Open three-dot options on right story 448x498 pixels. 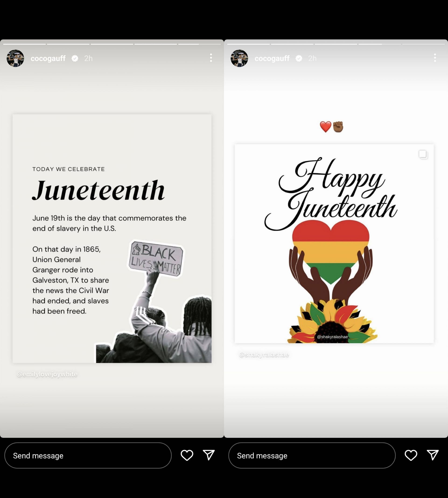click(x=435, y=58)
